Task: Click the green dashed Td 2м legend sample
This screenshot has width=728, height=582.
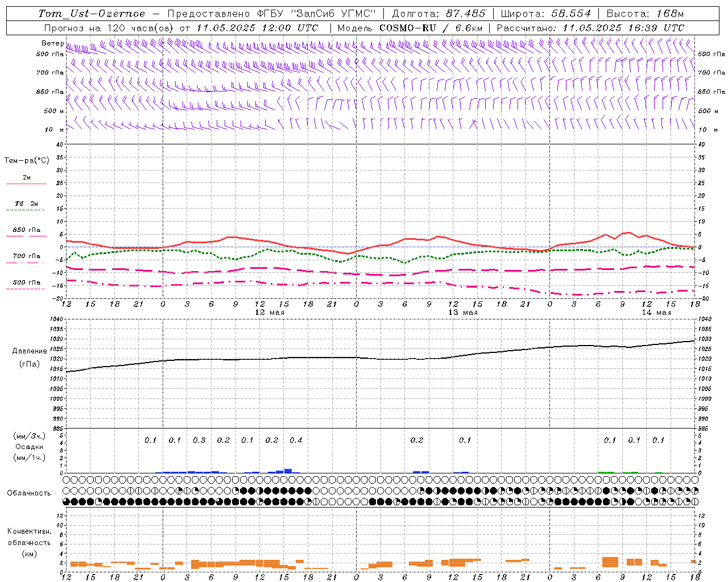Action: 26,210
